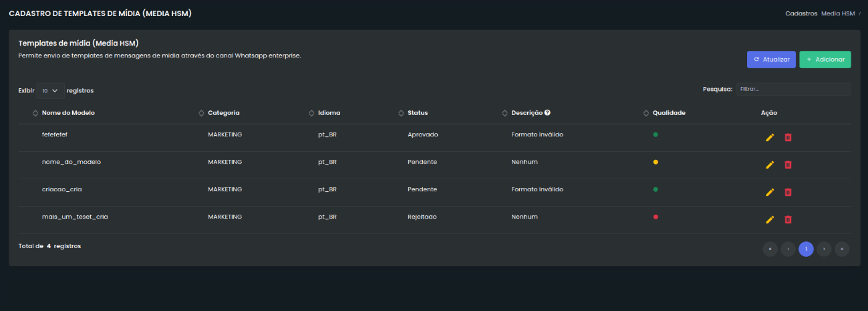
Task: Open Media HSM breadcrumb link
Action: click(x=838, y=13)
